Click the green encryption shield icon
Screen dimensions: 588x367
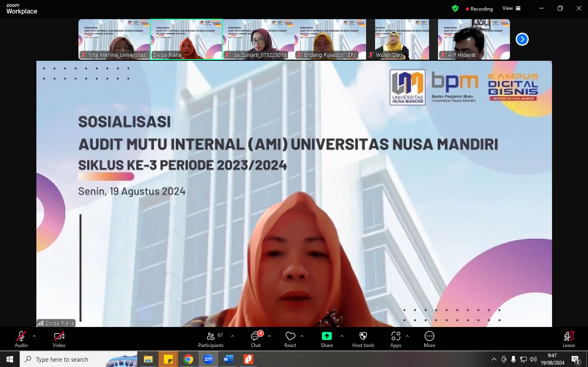click(x=455, y=9)
